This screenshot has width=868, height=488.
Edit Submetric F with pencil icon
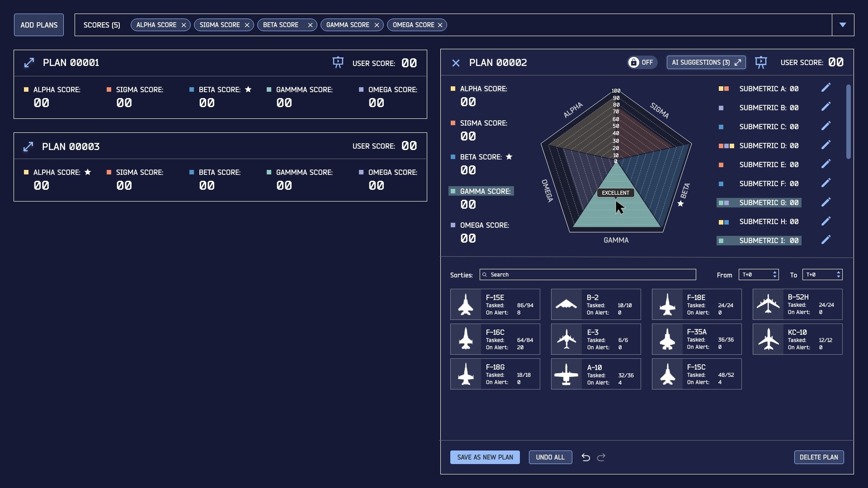click(826, 183)
